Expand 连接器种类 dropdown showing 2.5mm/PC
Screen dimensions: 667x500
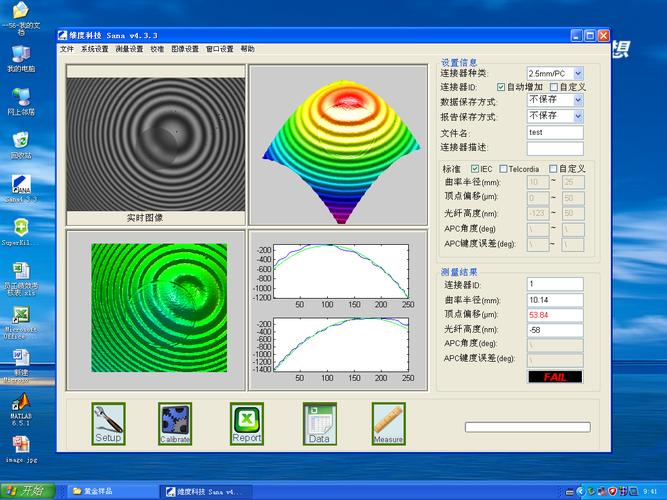(578, 73)
